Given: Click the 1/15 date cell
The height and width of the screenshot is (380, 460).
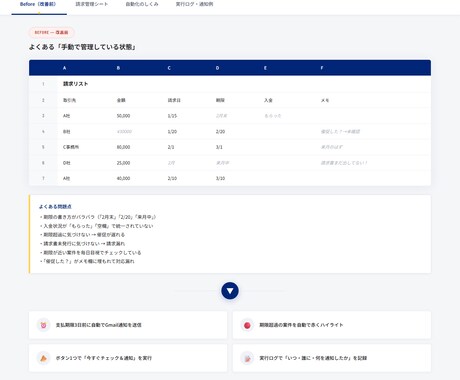Looking at the screenshot, I should coord(172,116).
